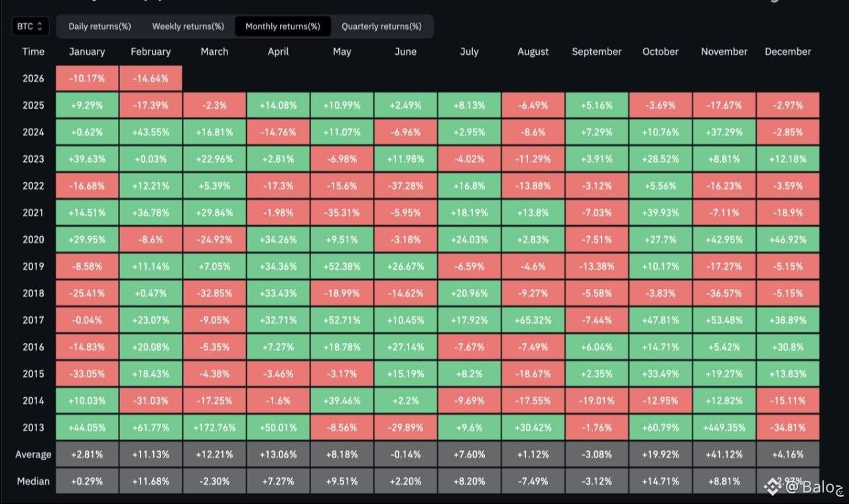Click the -17.39% February 2025 cell
Viewport: 849px width, 504px height.
coord(151,105)
